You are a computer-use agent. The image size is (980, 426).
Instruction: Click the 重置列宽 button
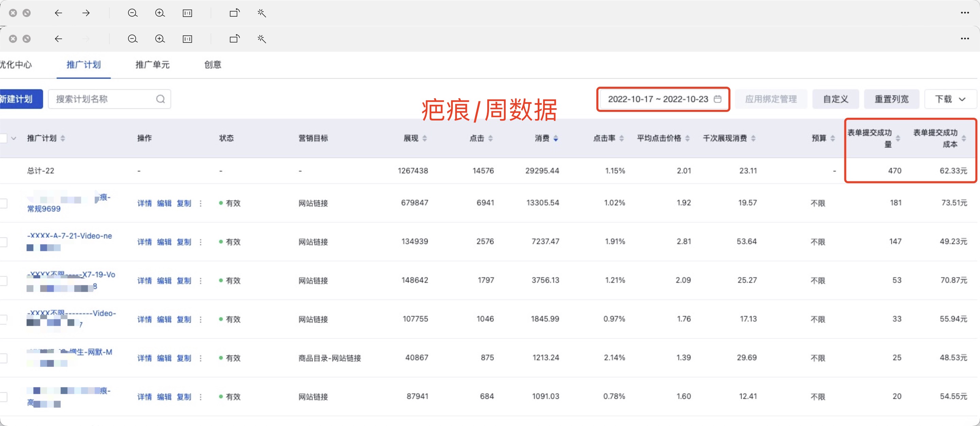(891, 99)
